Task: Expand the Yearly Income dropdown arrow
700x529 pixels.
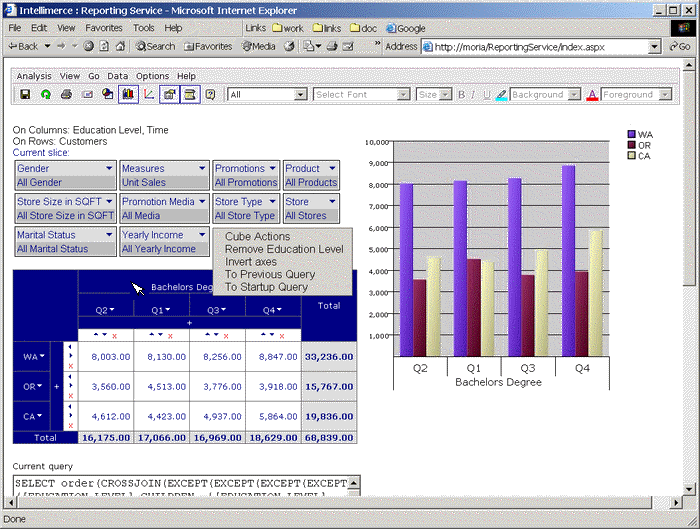Action: coord(202,234)
